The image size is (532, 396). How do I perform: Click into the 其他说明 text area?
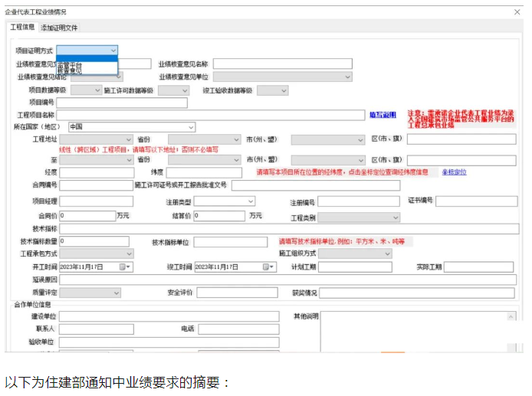(417, 330)
